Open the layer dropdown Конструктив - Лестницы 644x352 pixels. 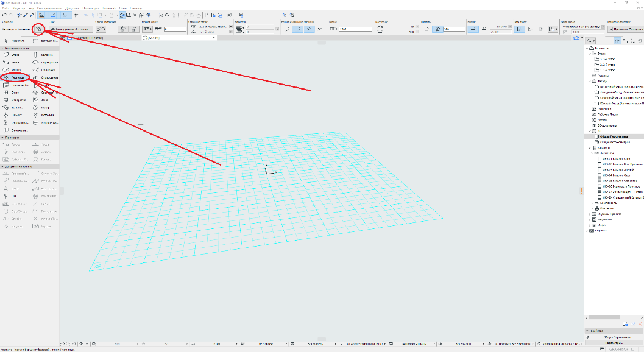tap(71, 29)
